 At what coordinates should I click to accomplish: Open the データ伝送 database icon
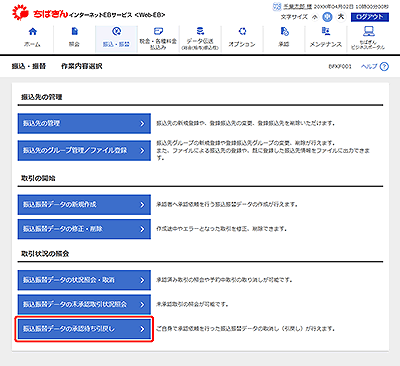200,31
